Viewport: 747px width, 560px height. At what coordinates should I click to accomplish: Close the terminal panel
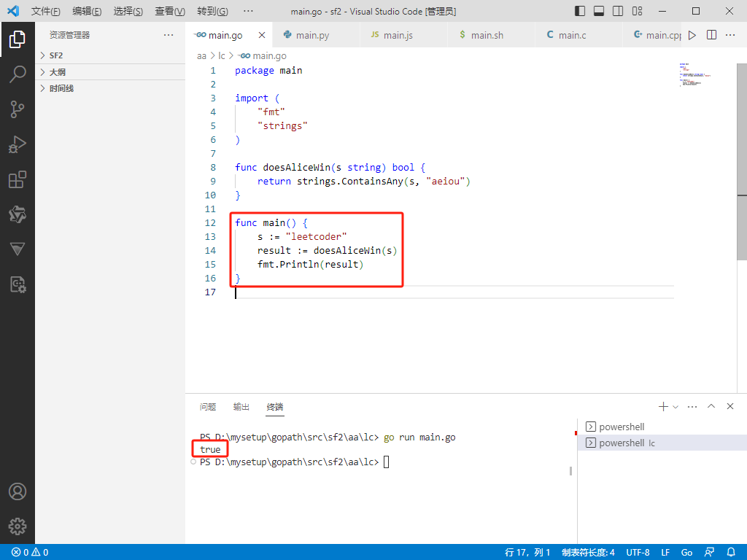730,406
